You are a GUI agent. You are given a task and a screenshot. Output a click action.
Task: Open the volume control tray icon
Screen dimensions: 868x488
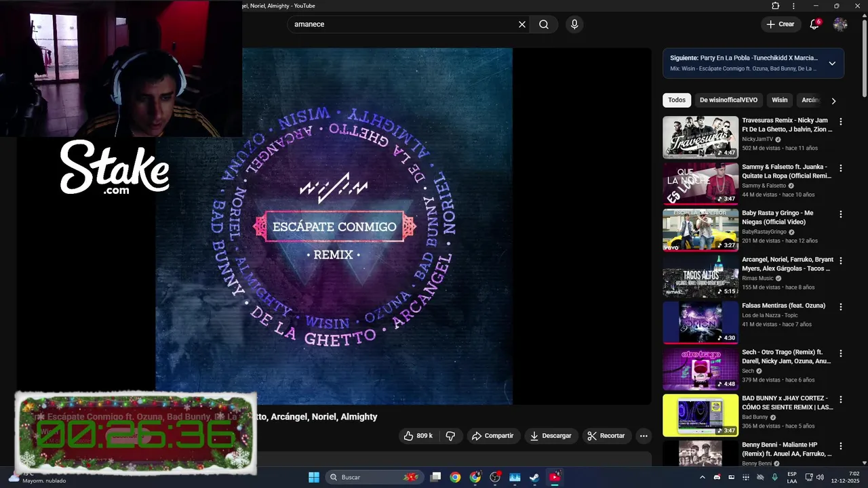(820, 477)
